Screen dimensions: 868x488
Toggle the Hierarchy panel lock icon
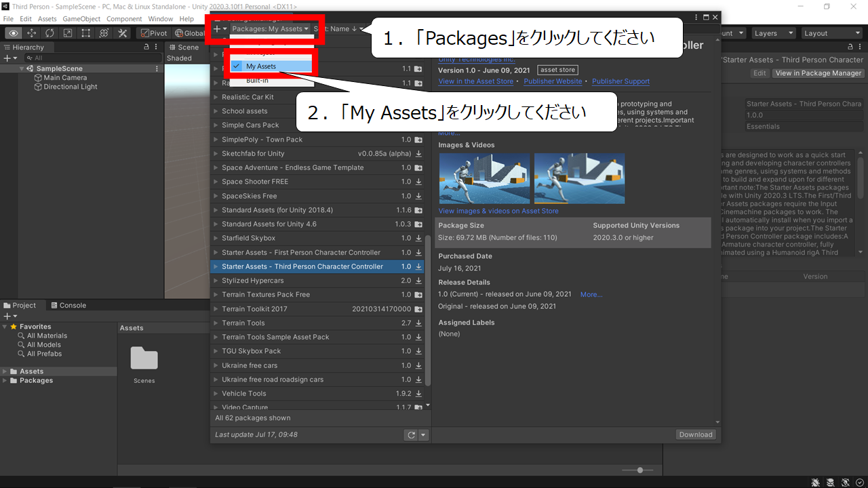click(147, 47)
